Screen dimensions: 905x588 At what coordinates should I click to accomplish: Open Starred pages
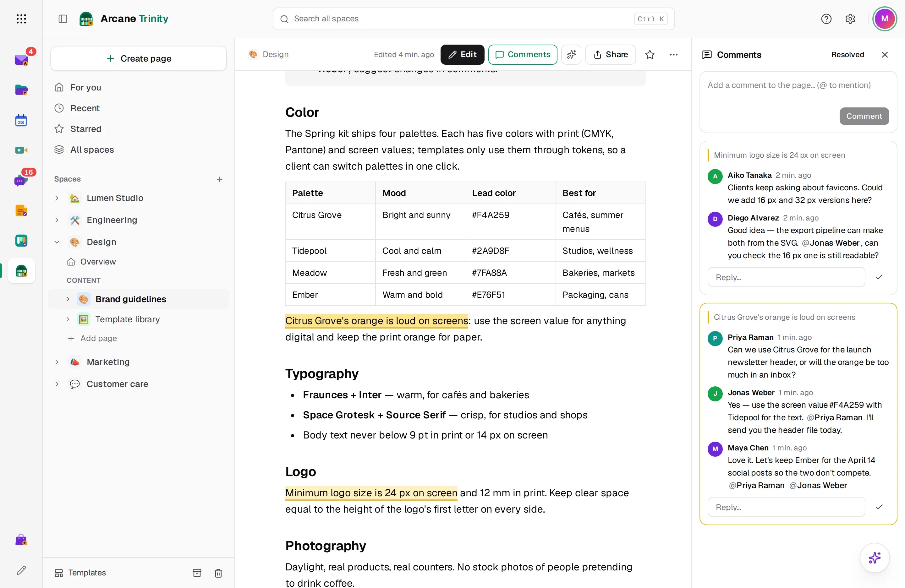click(139, 129)
